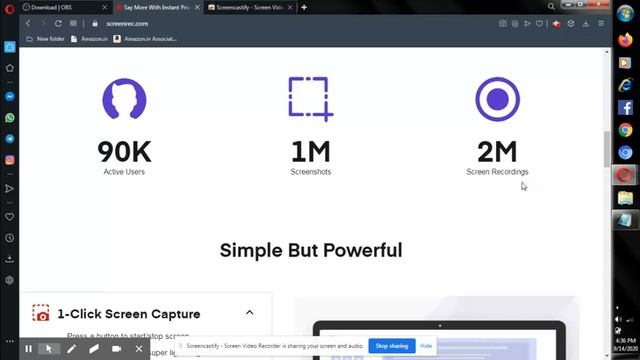The width and height of the screenshot is (640, 360).
Task: Open the extensions cube icon
Action: pos(571,24)
